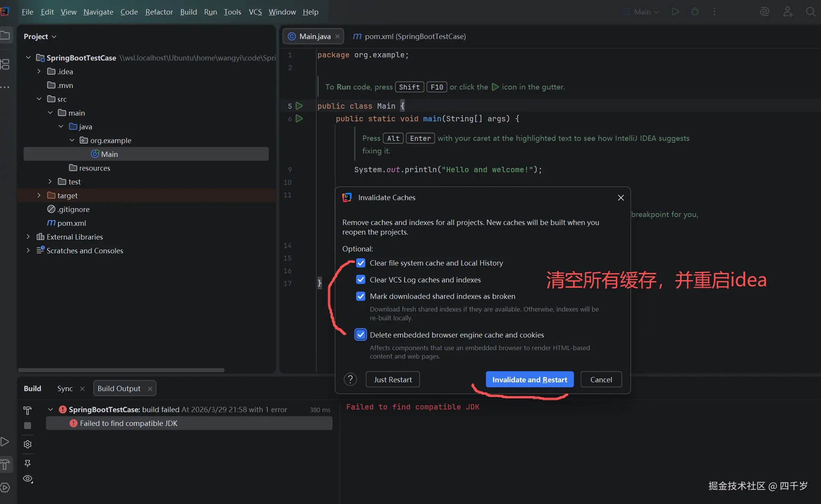Screen dimensions: 821x504
Task: Click the eye view options icon
Action: click(28, 479)
